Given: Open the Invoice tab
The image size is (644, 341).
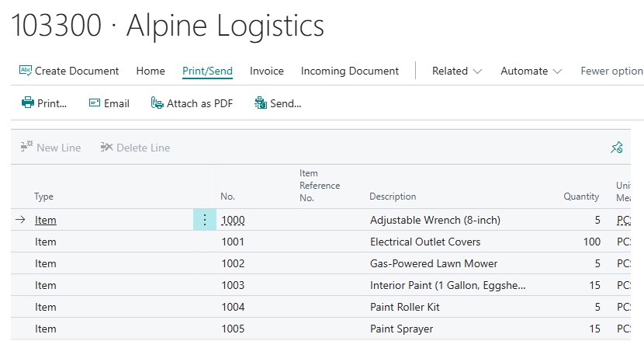Looking at the screenshot, I should pyautogui.click(x=267, y=71).
